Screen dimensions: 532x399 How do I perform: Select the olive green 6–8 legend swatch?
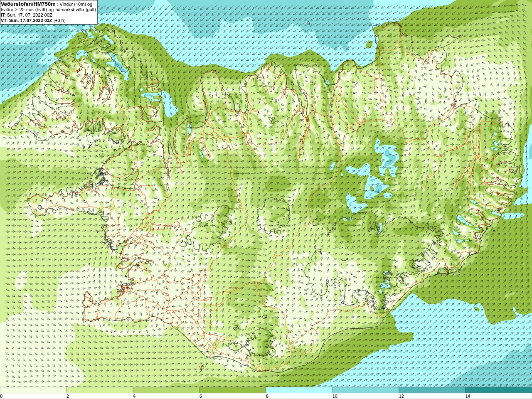point(233,390)
